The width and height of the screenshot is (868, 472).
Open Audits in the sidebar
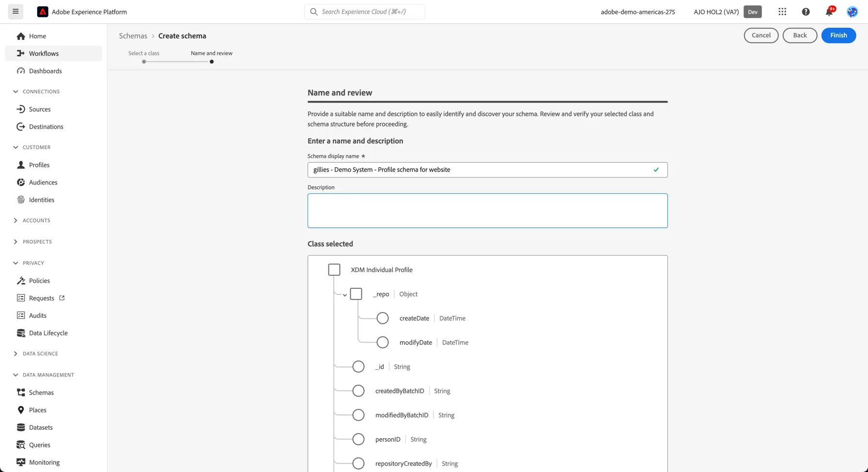53,315
